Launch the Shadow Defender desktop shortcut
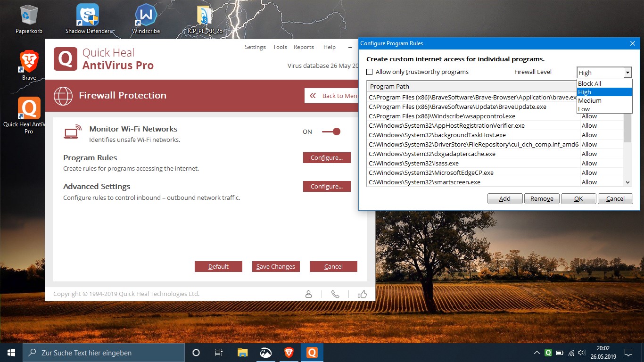 88,19
